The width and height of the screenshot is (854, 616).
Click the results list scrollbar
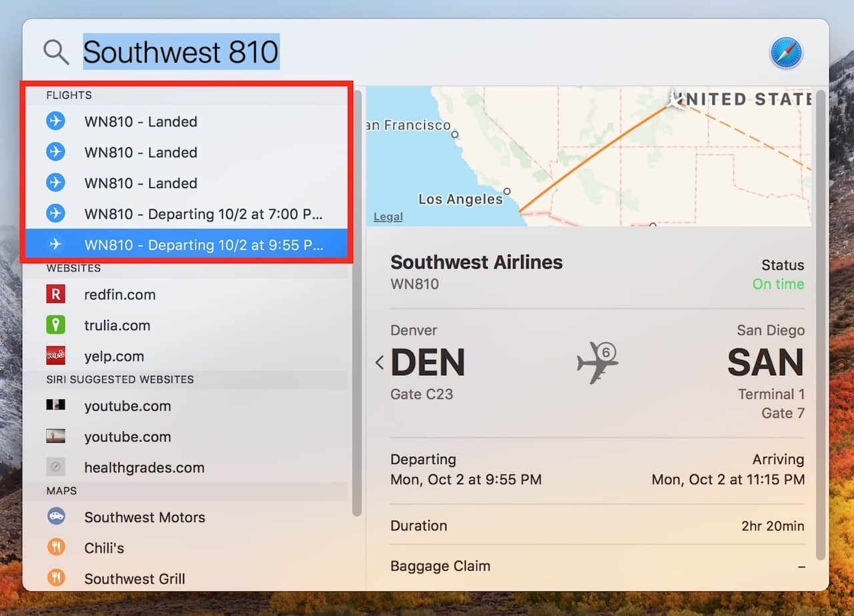(x=357, y=303)
